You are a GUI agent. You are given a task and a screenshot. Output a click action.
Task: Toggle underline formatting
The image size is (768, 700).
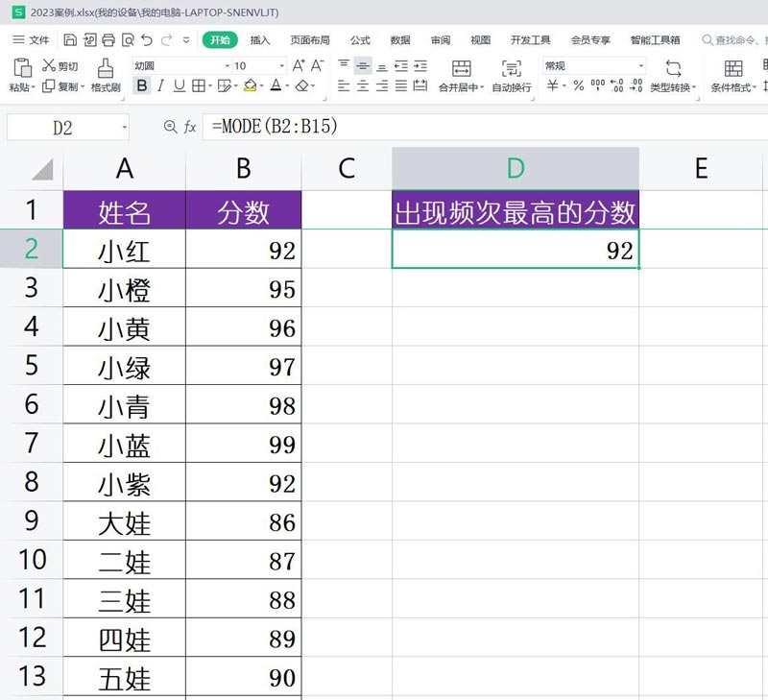click(x=180, y=86)
